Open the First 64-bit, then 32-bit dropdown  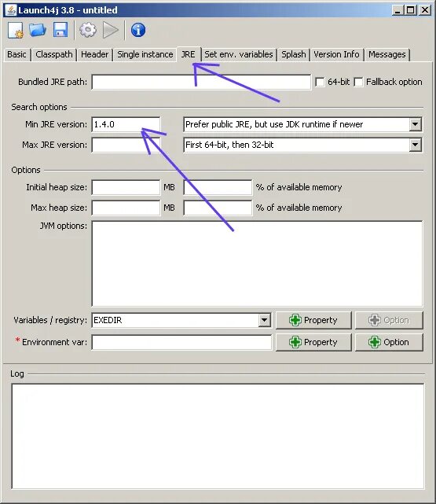coord(415,145)
